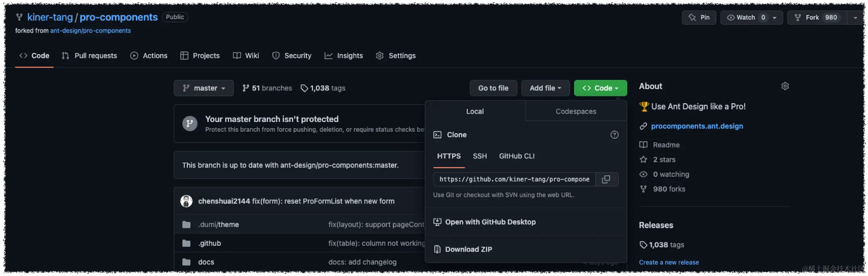This screenshot has width=868, height=276.
Task: Open the repository Settings tab
Action: click(x=396, y=56)
